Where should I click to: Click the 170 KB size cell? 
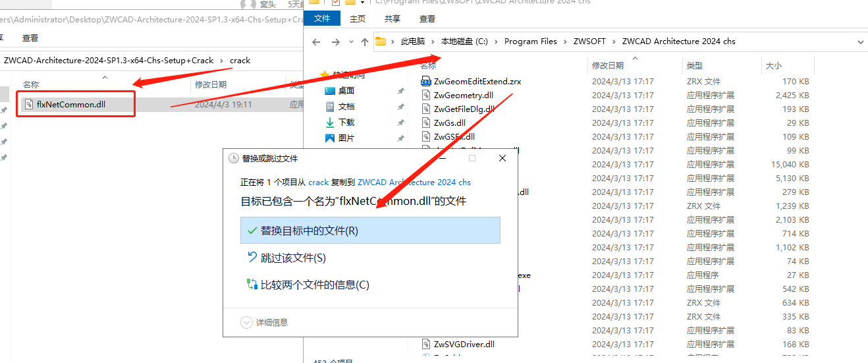(x=796, y=82)
